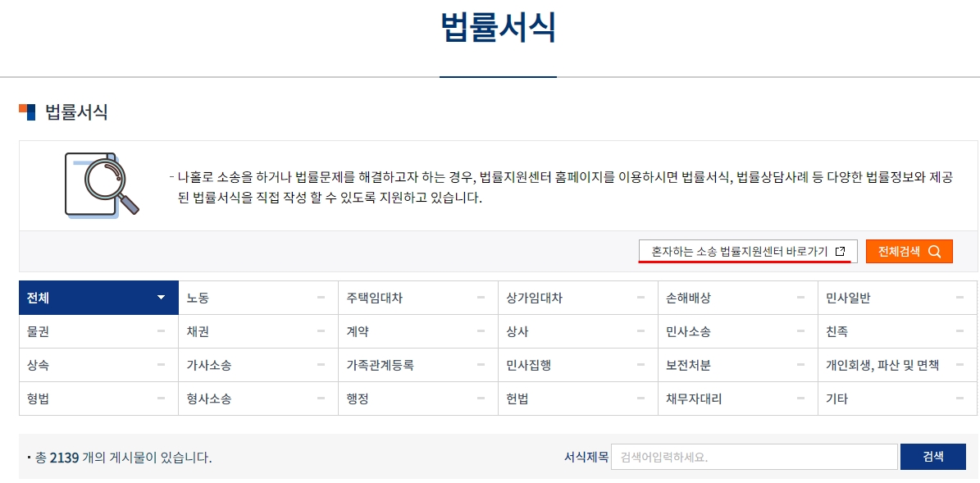This screenshot has height=483, width=980.
Task: Select the 주택임대차 category
Action: tap(418, 298)
